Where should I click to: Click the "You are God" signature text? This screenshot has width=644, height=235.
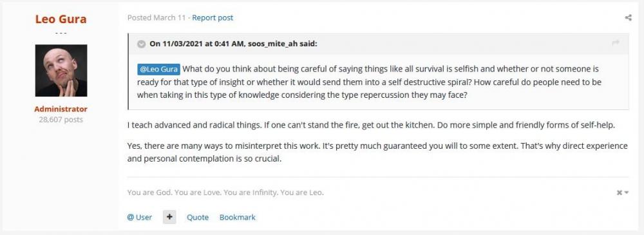(225, 193)
